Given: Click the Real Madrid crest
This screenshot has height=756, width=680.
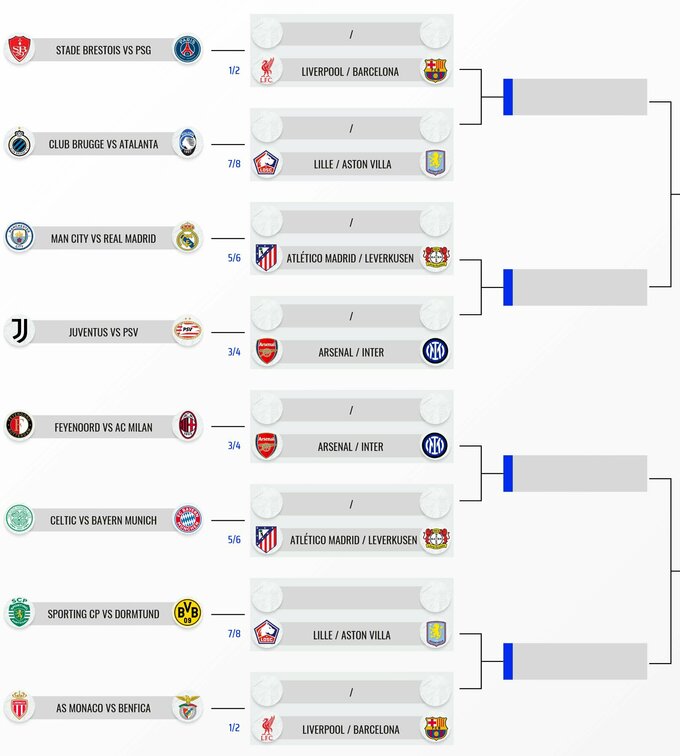Looking at the screenshot, I should [x=187, y=238].
